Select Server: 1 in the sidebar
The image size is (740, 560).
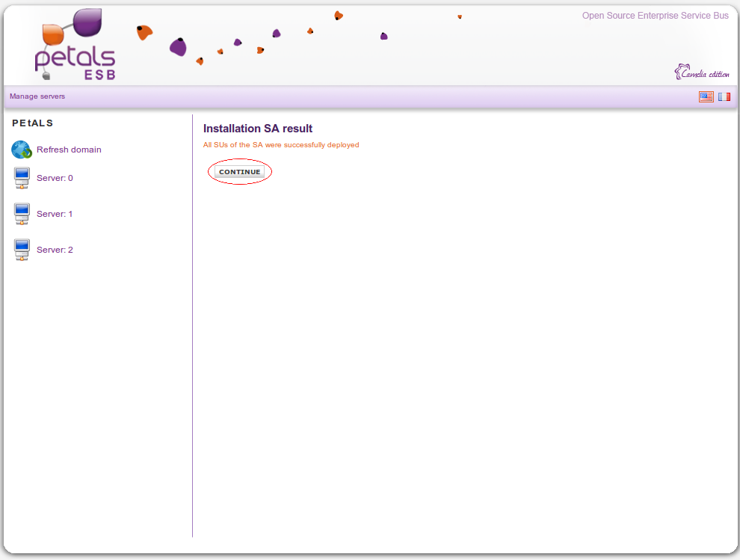click(x=55, y=214)
